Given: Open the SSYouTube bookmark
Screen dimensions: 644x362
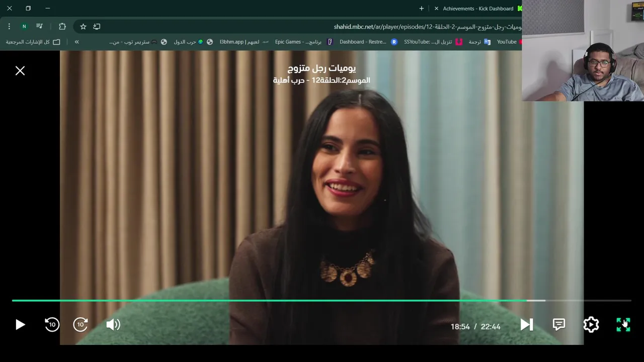Looking at the screenshot, I should click(x=433, y=42).
